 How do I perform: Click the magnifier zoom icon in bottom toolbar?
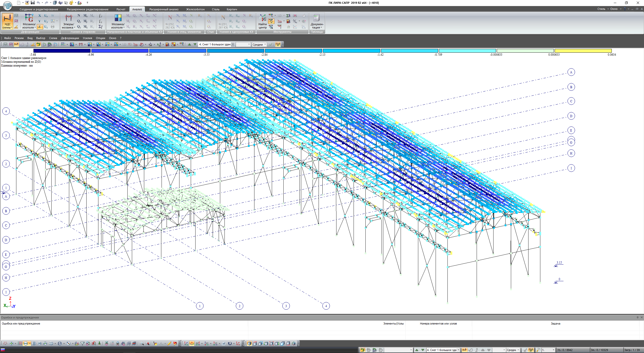[142, 343]
